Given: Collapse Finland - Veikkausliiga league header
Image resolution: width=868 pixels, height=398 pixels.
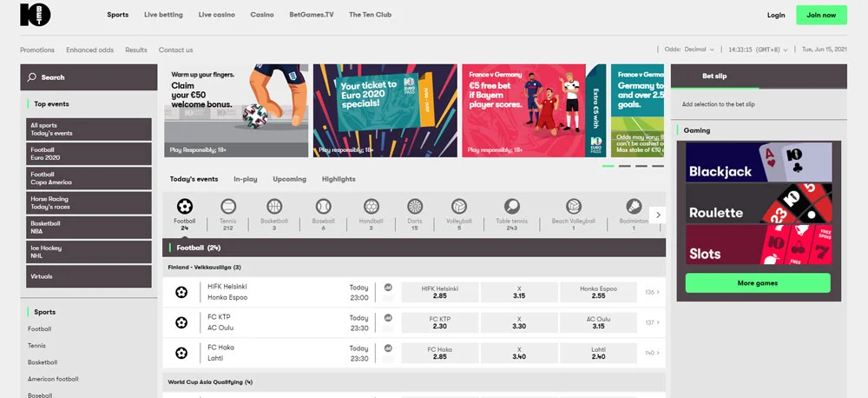Looking at the screenshot, I should tap(414, 267).
